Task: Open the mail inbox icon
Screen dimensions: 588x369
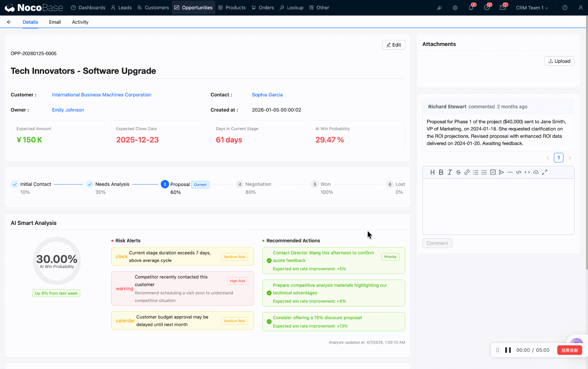Action: point(503,8)
